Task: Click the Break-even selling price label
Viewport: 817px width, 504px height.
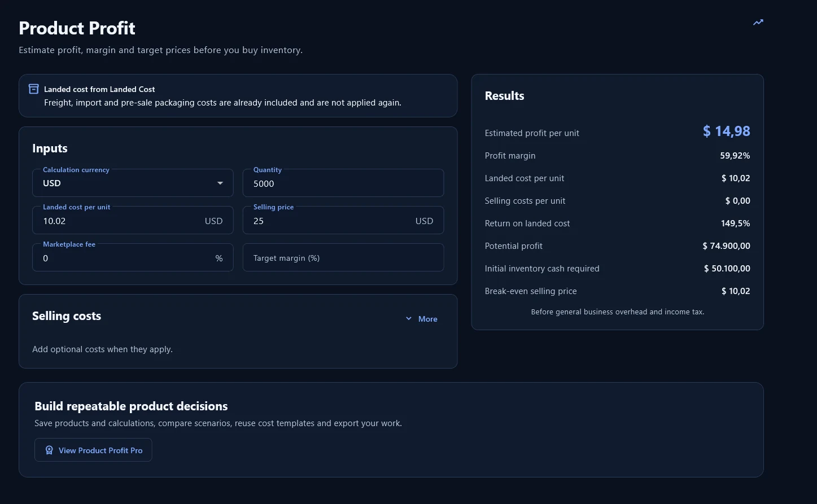Action: (531, 291)
